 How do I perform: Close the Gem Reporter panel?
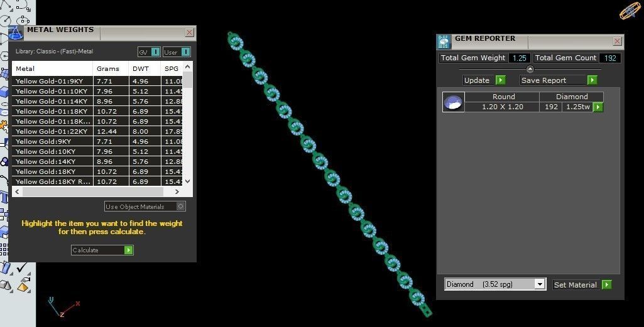(x=618, y=41)
